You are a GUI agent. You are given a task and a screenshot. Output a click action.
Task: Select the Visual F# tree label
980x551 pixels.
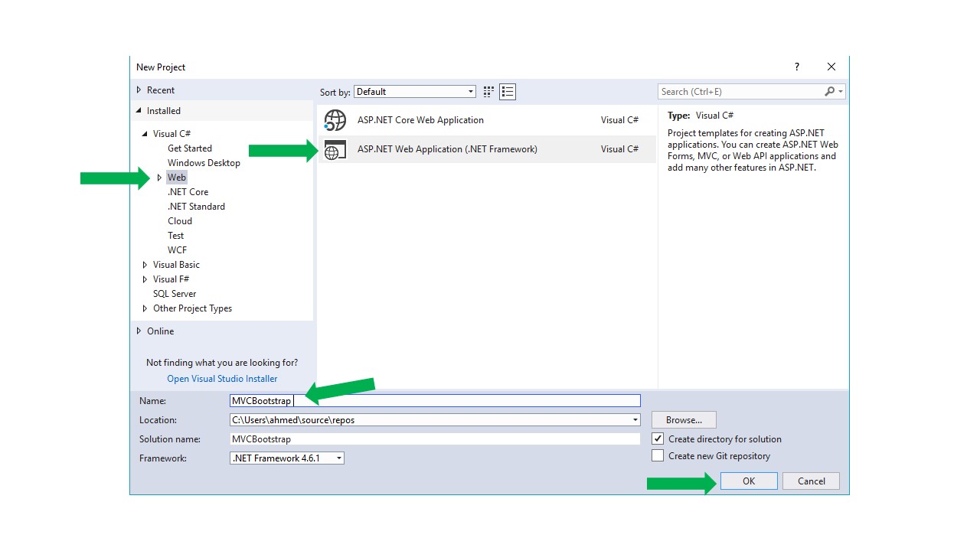pyautogui.click(x=171, y=279)
